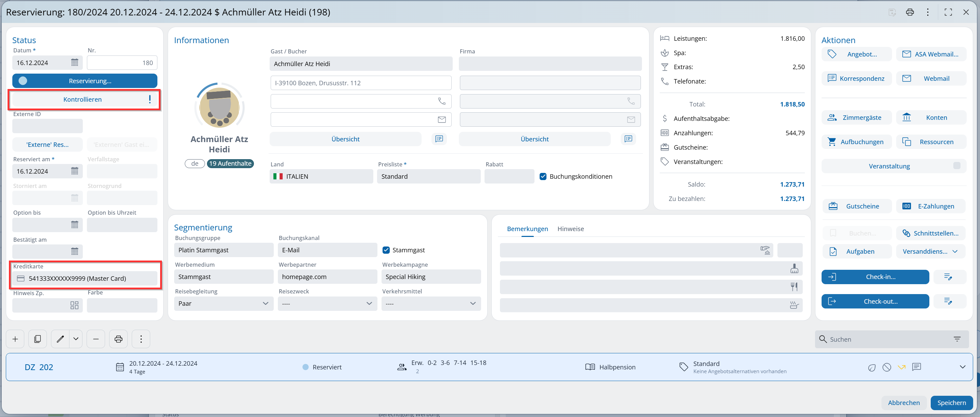This screenshot has height=417, width=980.
Task: Open the Versanddienste dropdown
Action: 930,252
